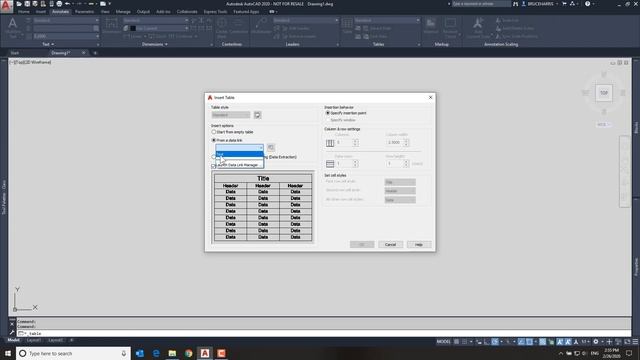Click the Windows Start button
640x360 pixels.
click(8, 353)
